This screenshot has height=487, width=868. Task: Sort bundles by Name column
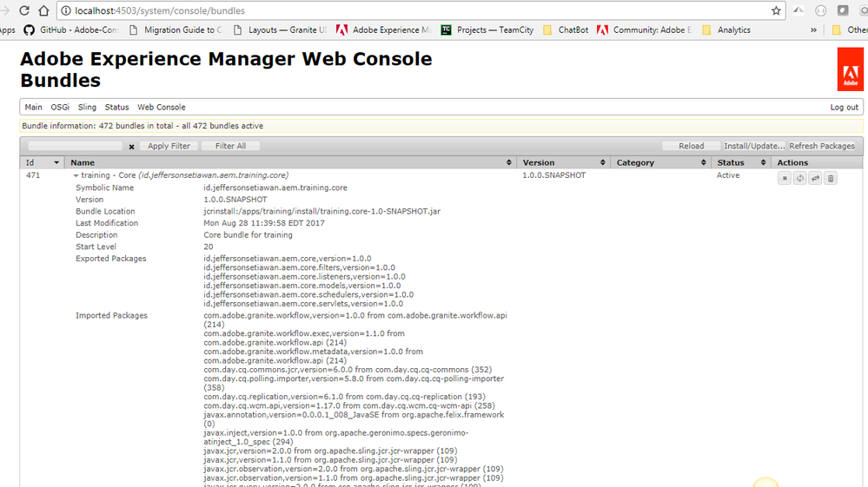(x=290, y=162)
